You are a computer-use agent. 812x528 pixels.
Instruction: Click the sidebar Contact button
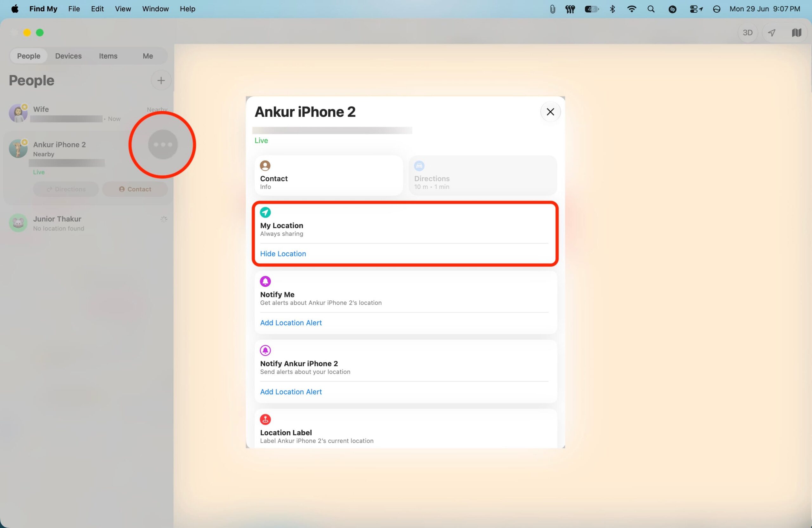(135, 189)
